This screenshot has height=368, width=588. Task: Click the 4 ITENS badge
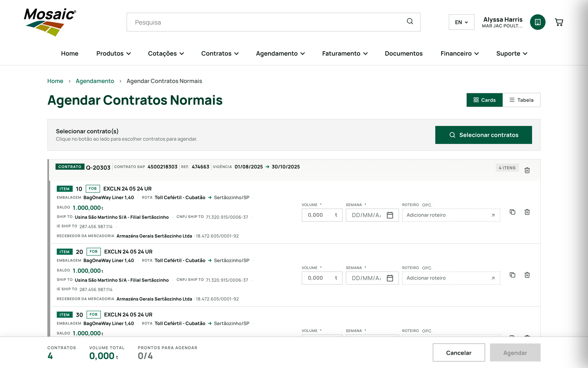point(507,168)
